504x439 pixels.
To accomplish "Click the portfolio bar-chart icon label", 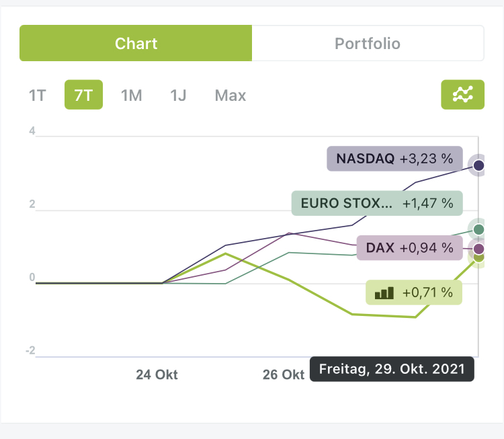I will tap(384, 292).
